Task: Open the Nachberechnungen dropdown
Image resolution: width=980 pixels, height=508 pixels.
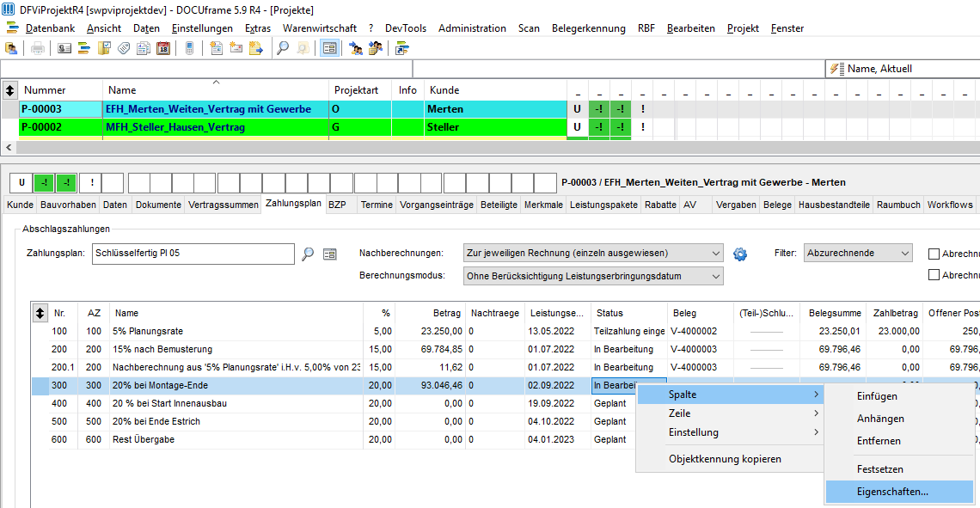Action: 593,253
